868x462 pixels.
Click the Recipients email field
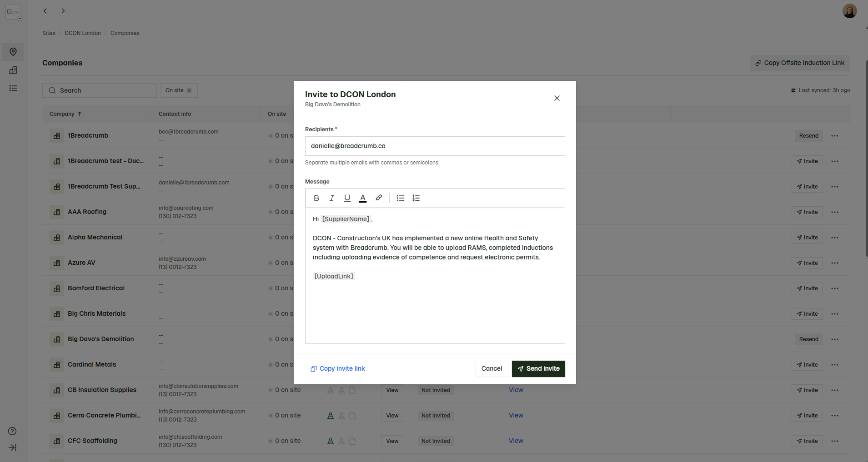tap(435, 146)
